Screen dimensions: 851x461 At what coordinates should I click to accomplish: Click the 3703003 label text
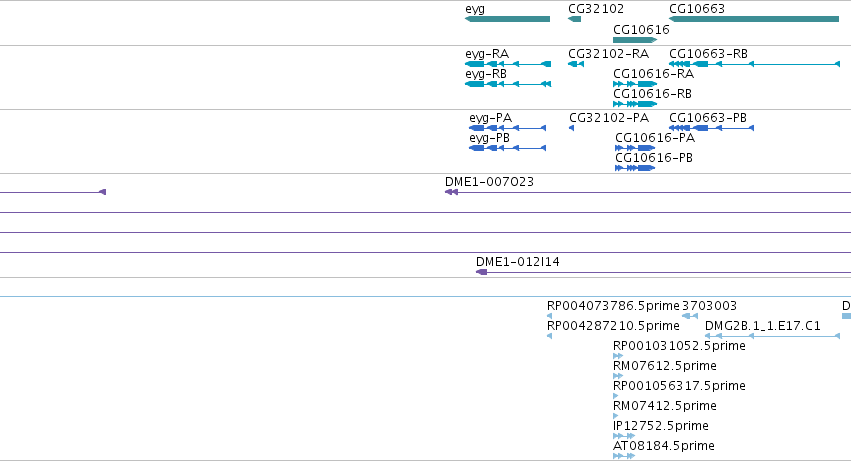pyautogui.click(x=709, y=306)
